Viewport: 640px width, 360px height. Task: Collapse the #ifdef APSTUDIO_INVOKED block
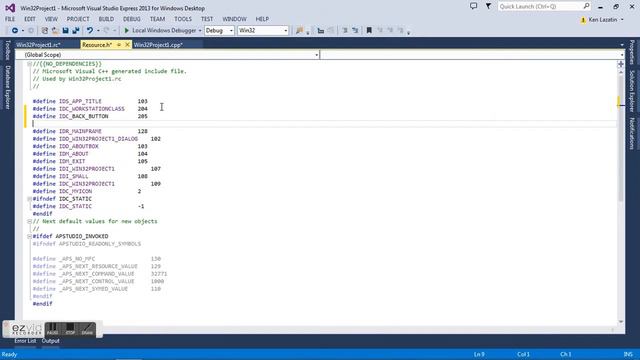point(29,236)
